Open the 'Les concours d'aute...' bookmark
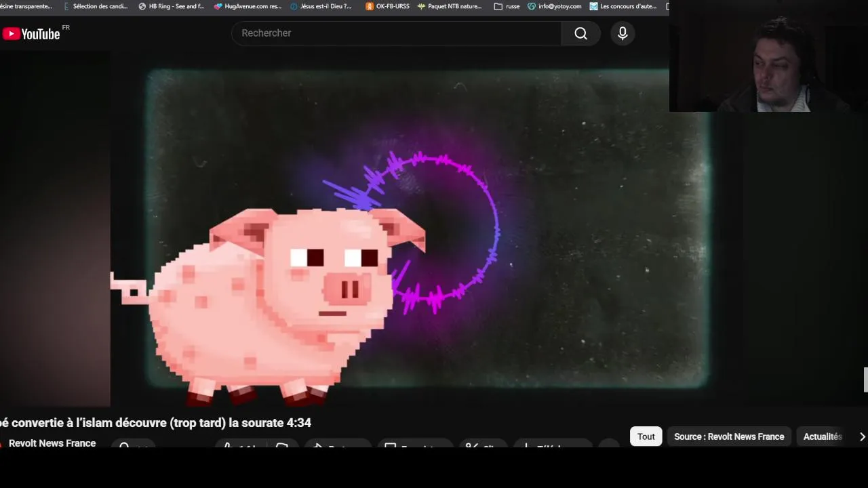This screenshot has width=868, height=488. (623, 6)
